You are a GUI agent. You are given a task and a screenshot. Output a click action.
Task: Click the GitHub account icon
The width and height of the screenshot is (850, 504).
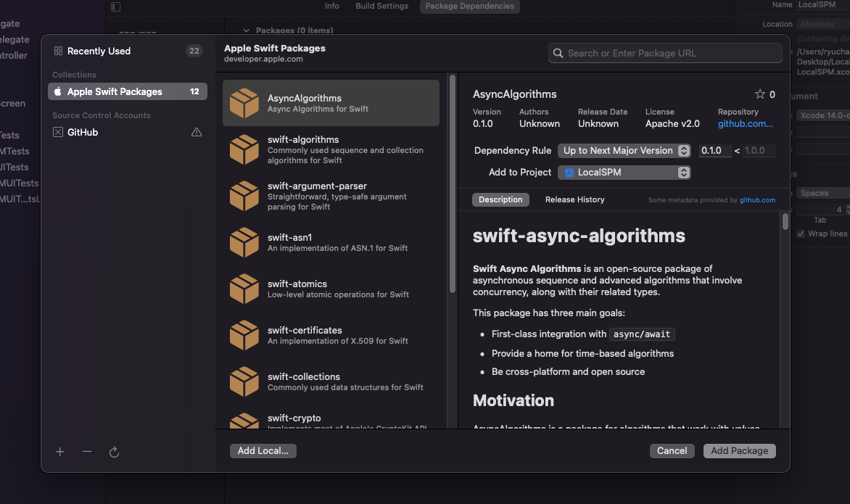[58, 132]
